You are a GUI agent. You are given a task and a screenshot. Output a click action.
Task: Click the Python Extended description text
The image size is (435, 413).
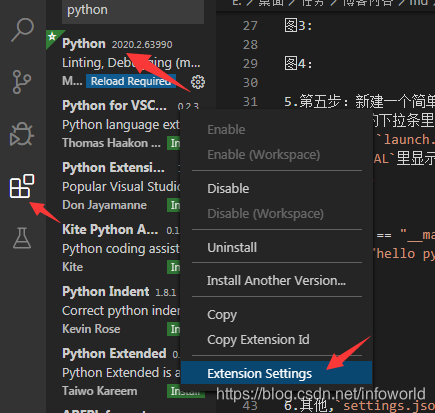[x=121, y=373]
